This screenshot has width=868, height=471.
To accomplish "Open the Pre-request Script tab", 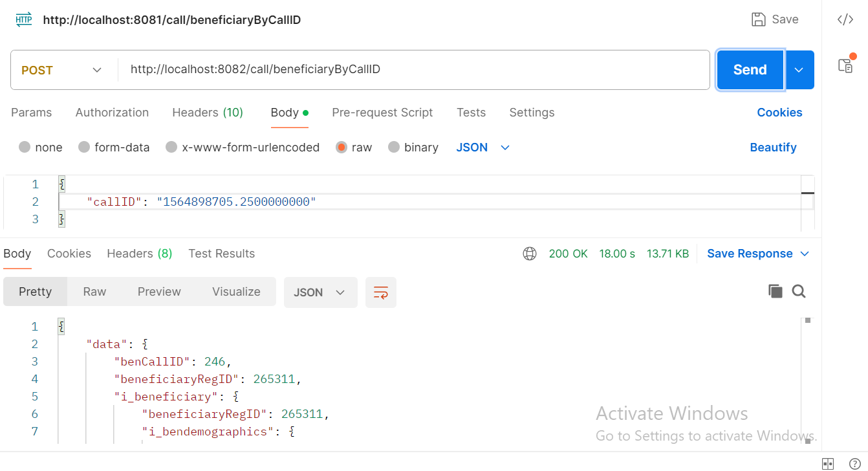I will 382,113.
